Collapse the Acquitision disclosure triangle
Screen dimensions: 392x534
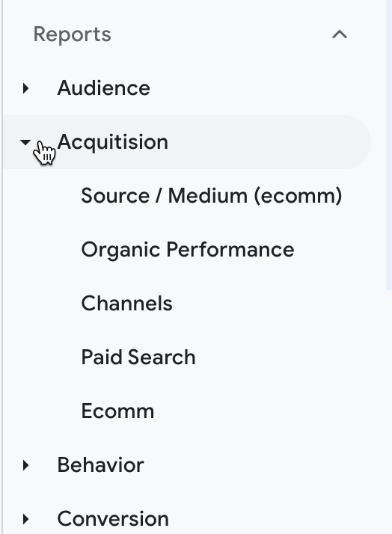pos(25,142)
